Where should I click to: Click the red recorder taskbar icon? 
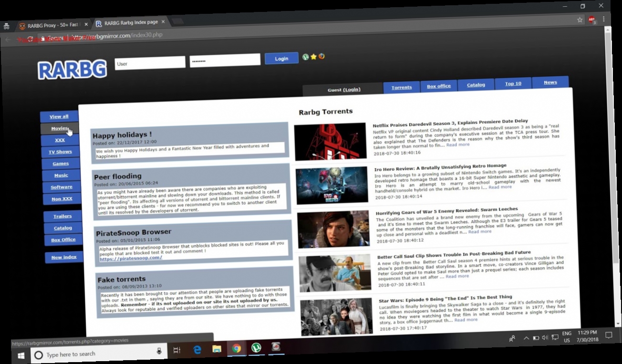(276, 347)
